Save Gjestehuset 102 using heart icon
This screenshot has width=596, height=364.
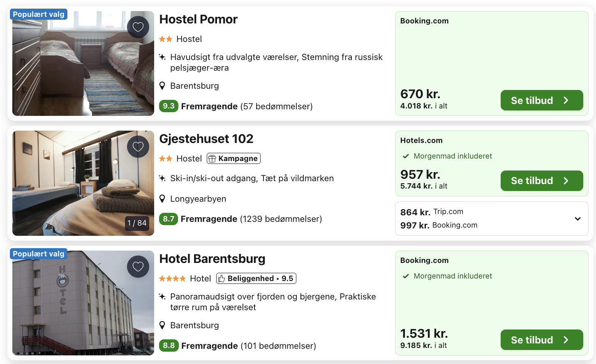[138, 147]
